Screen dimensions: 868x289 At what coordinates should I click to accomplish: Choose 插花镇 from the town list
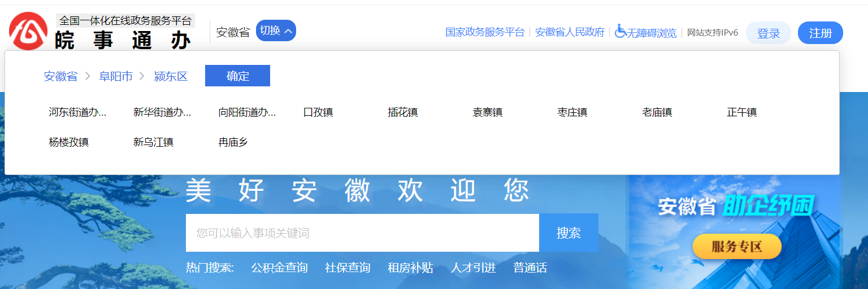pos(403,112)
